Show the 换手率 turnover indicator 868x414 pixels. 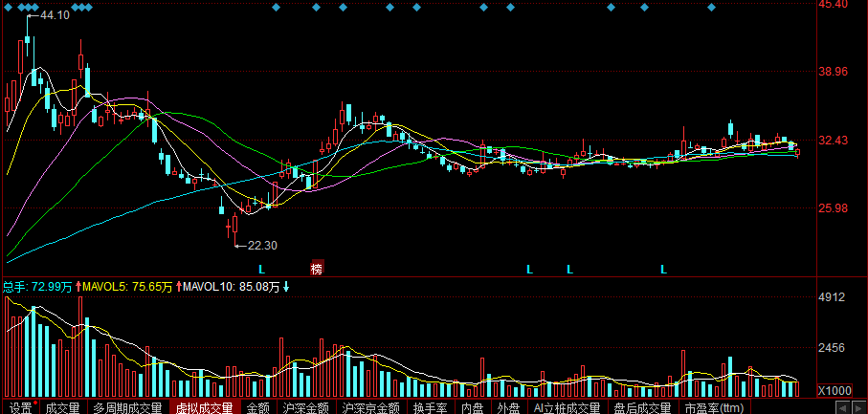(430, 408)
